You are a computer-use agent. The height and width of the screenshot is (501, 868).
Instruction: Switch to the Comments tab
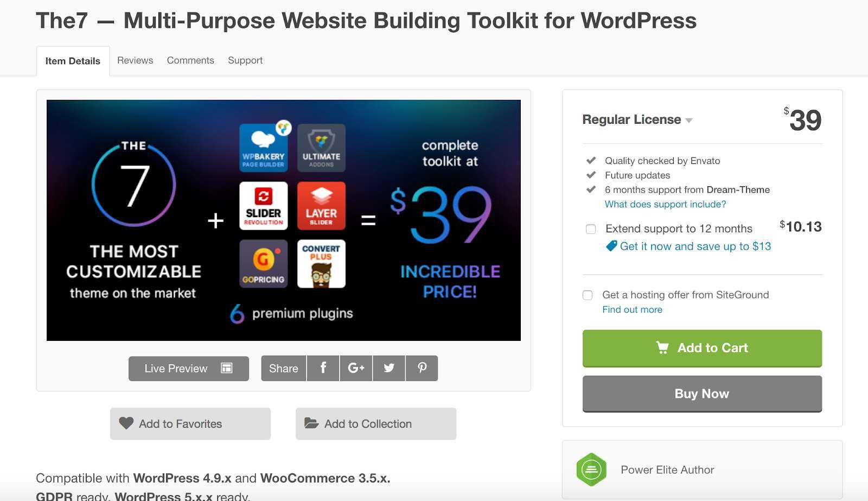[x=190, y=60]
